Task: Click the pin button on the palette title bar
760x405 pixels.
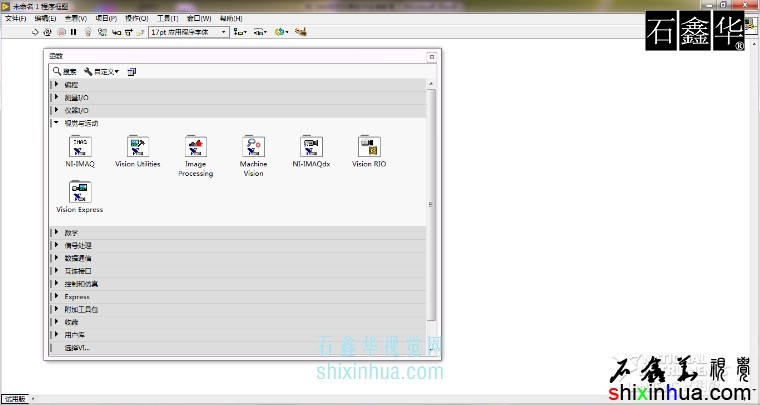Action: (x=431, y=57)
